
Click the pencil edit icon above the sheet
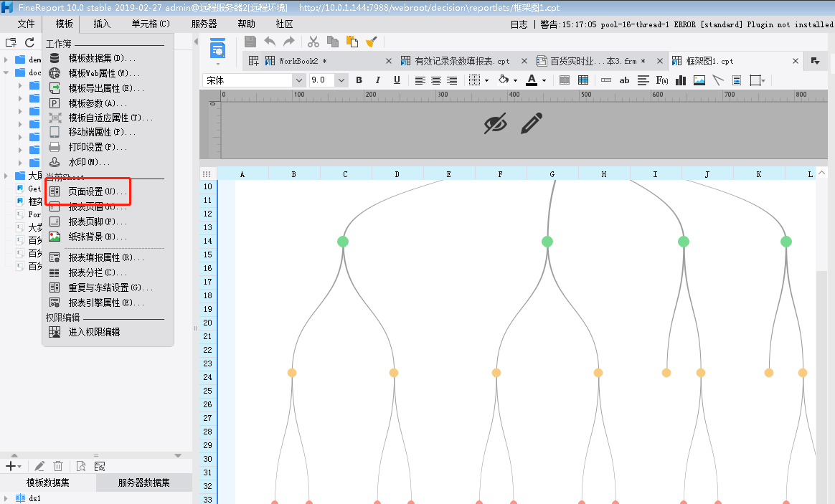tap(532, 123)
